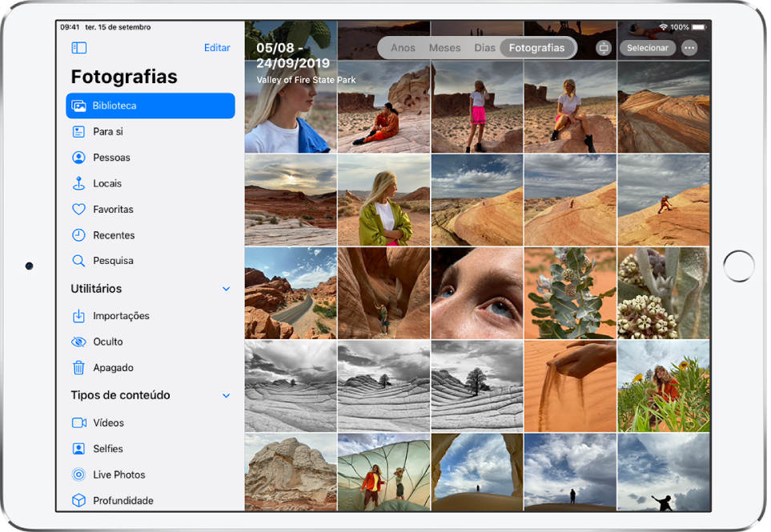Open the woman in green jacket photo
Image resolution: width=771 pixels, height=532 pixels.
point(383,200)
